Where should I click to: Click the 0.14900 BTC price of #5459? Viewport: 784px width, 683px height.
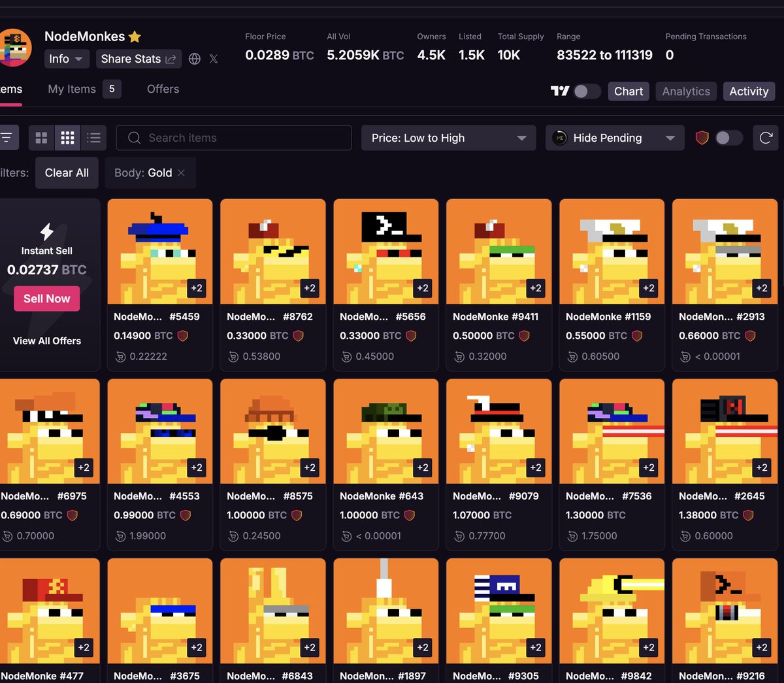pos(143,336)
